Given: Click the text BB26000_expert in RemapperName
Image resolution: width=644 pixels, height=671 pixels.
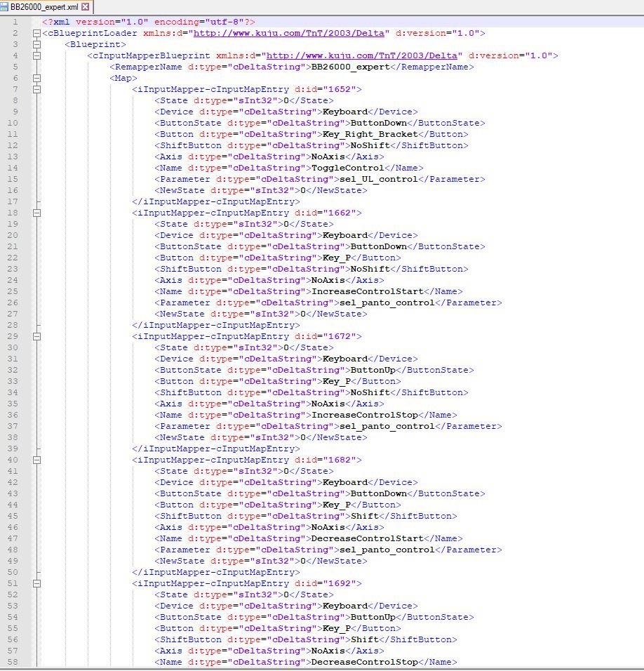Looking at the screenshot, I should 351,67.
